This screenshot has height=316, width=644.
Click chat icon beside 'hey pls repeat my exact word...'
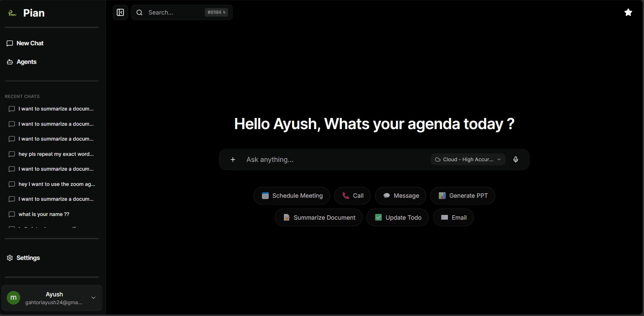(x=12, y=154)
